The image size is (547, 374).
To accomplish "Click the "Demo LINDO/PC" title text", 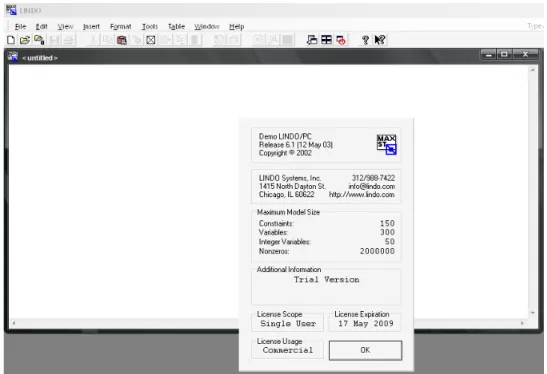I will click(x=285, y=136).
